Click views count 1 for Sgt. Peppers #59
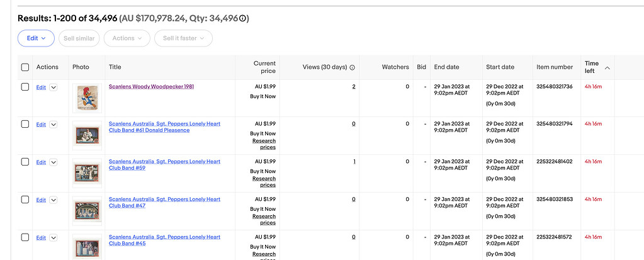Viewport: 644px width, 260px height. point(354,162)
